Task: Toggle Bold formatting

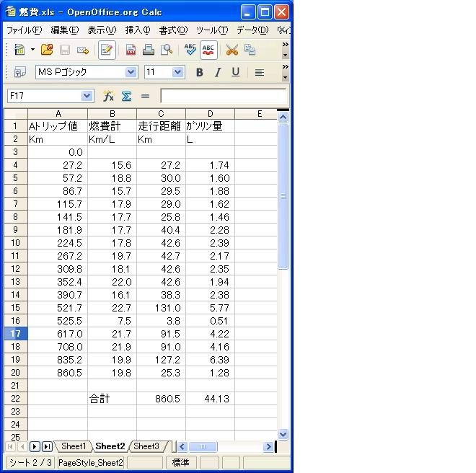Action: pyautogui.click(x=200, y=72)
